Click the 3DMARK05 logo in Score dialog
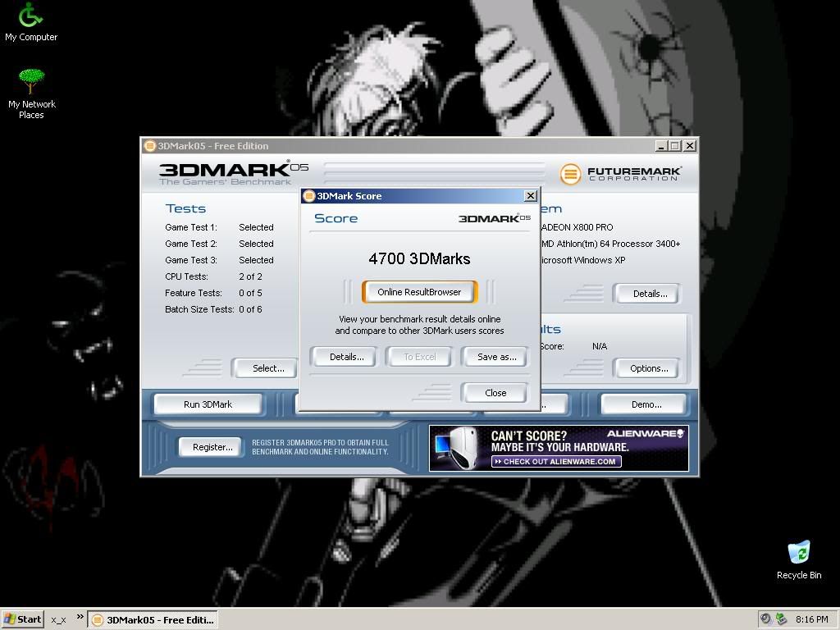The width and height of the screenshot is (840, 630). (495, 218)
